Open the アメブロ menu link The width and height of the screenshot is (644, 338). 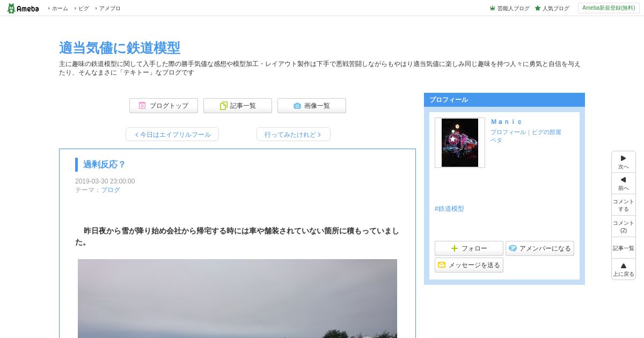coord(109,9)
